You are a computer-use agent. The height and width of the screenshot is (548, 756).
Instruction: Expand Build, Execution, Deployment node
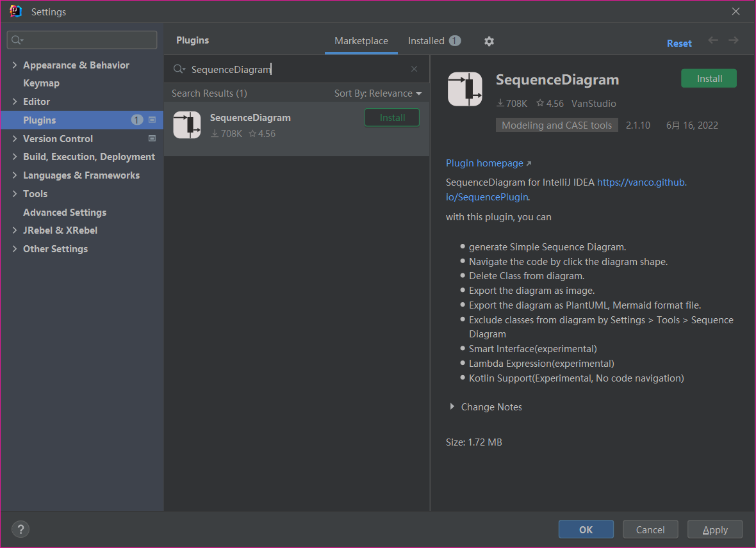pyautogui.click(x=15, y=157)
